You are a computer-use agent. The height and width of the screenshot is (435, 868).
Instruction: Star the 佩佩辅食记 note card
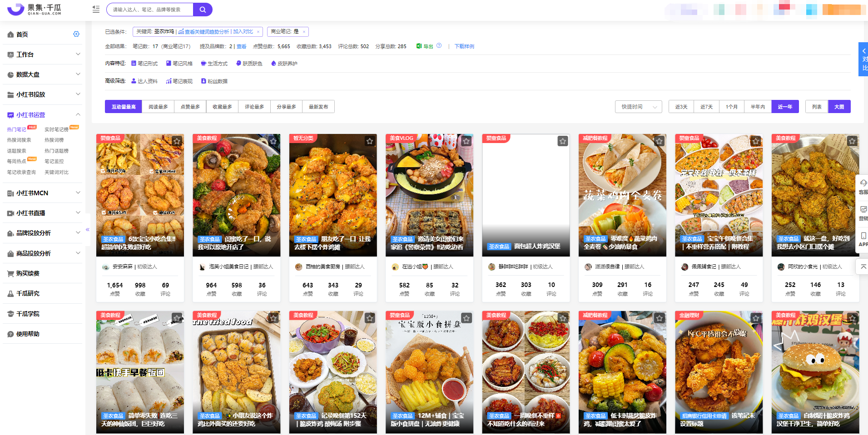click(x=756, y=141)
